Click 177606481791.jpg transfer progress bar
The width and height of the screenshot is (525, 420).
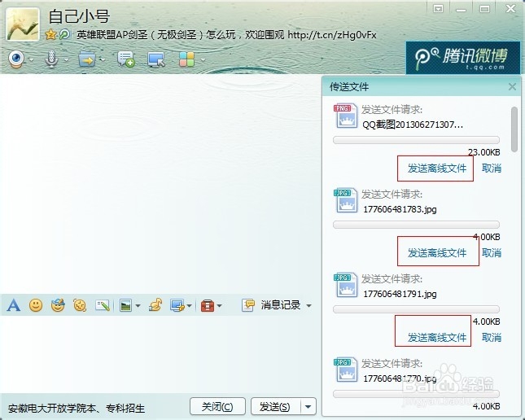(416, 309)
